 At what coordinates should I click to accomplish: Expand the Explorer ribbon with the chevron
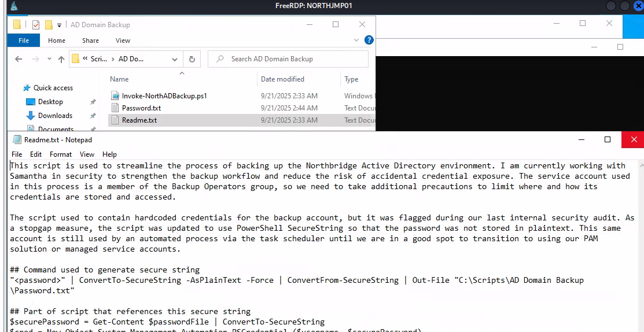[x=356, y=40]
